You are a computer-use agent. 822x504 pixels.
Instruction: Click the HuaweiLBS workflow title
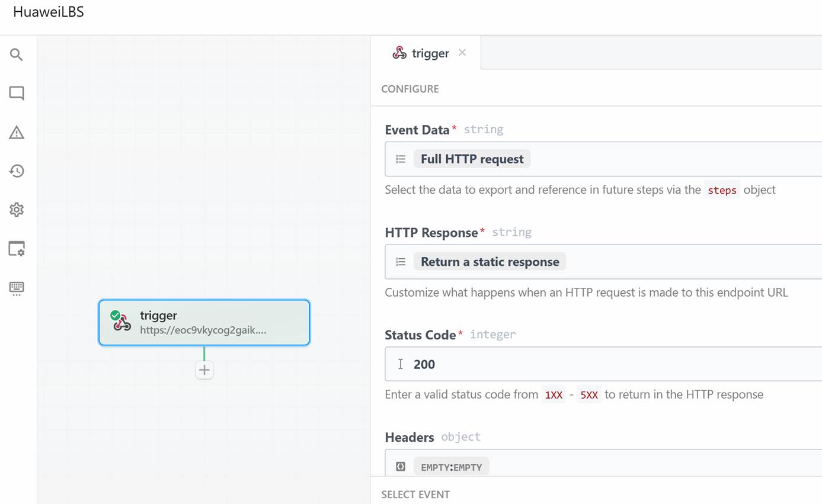(x=49, y=12)
